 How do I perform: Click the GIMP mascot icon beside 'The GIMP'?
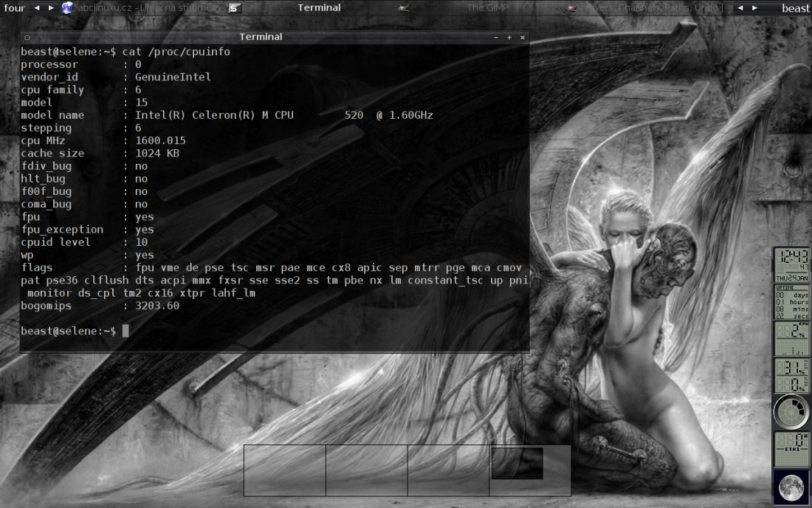(403, 8)
